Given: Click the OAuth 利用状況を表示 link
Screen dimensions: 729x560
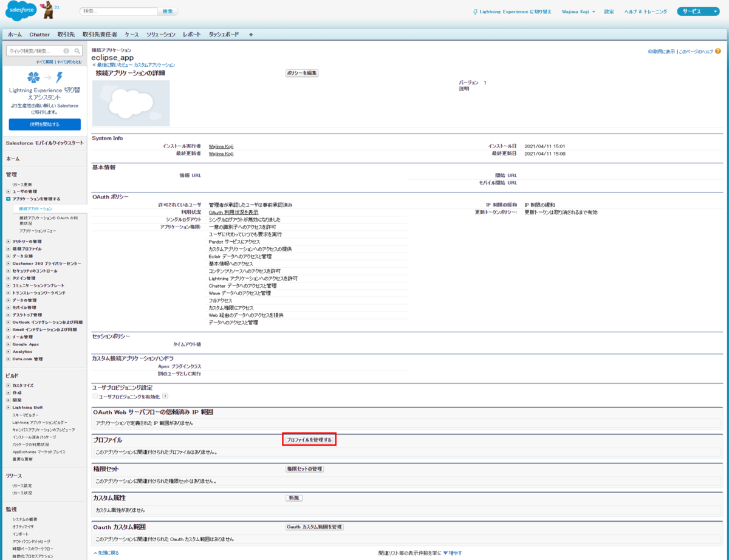Looking at the screenshot, I should click(x=233, y=213).
